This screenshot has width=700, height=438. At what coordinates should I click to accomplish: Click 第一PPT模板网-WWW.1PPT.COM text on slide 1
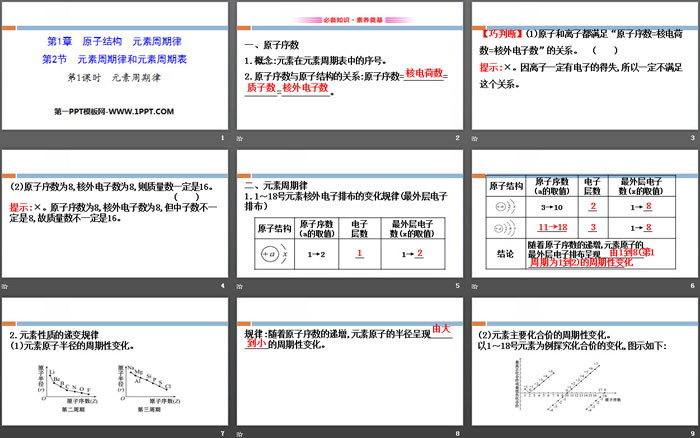click(x=114, y=112)
